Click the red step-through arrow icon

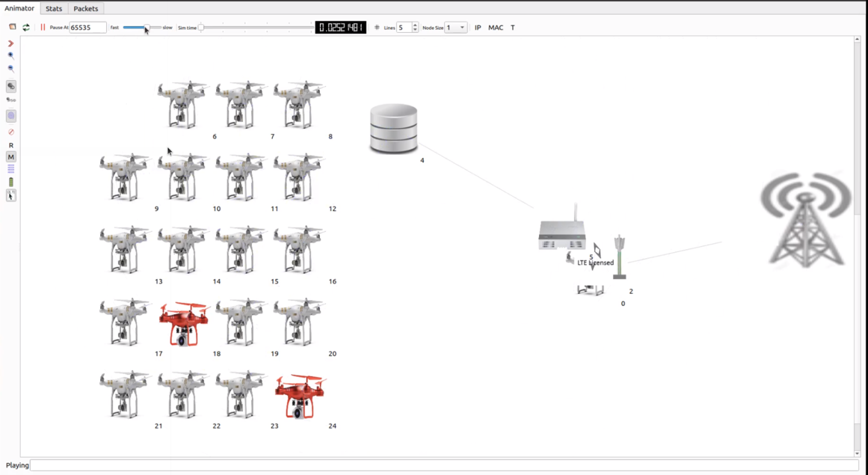tap(11, 44)
